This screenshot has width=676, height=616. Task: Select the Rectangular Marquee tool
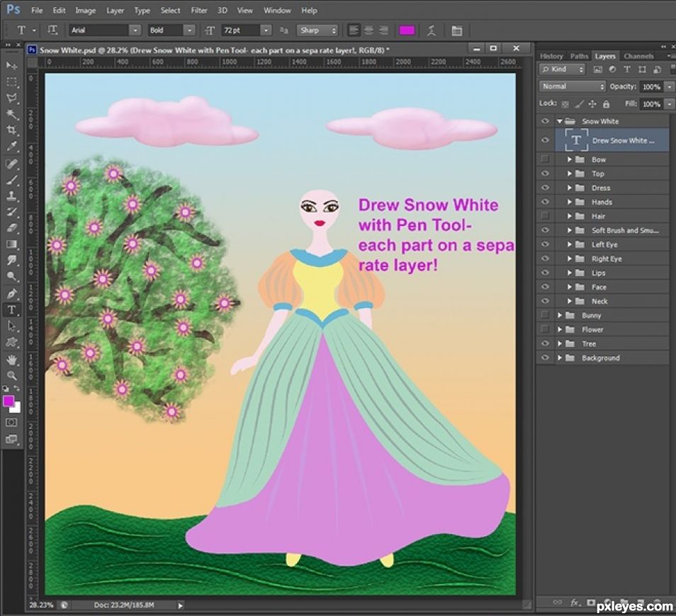click(x=11, y=82)
